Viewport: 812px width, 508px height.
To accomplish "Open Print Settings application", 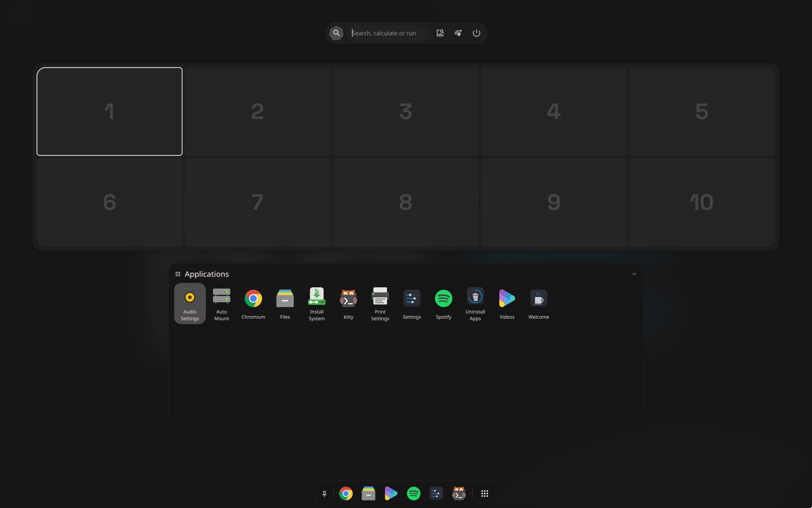I will click(x=380, y=304).
